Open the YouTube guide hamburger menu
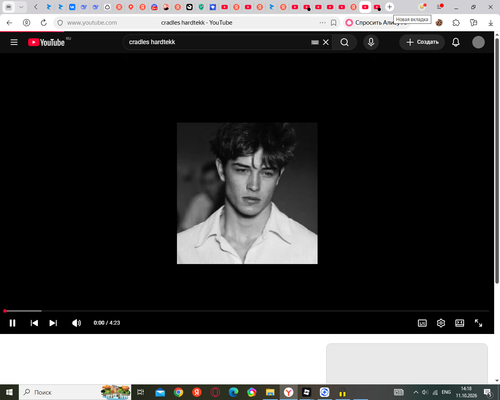500x400 pixels. pos(14,42)
